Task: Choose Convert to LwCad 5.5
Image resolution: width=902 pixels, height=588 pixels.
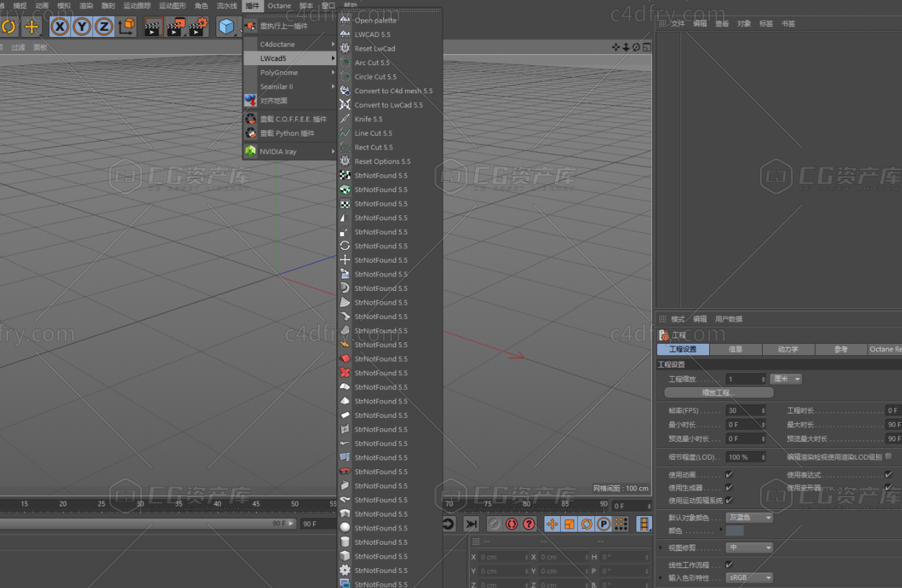Action: pyautogui.click(x=390, y=105)
